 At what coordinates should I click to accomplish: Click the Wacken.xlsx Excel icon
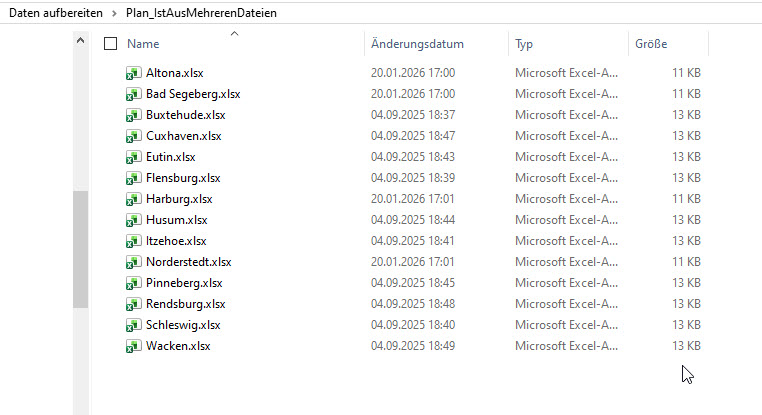click(133, 346)
